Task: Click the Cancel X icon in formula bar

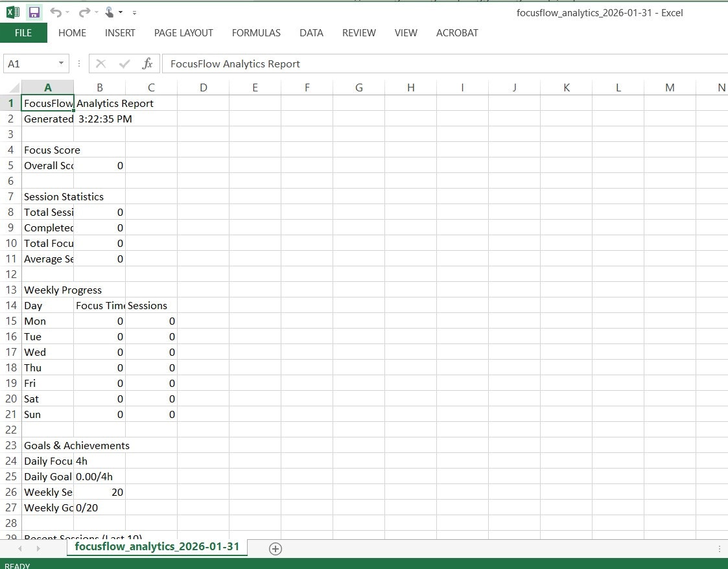Action: tap(100, 64)
